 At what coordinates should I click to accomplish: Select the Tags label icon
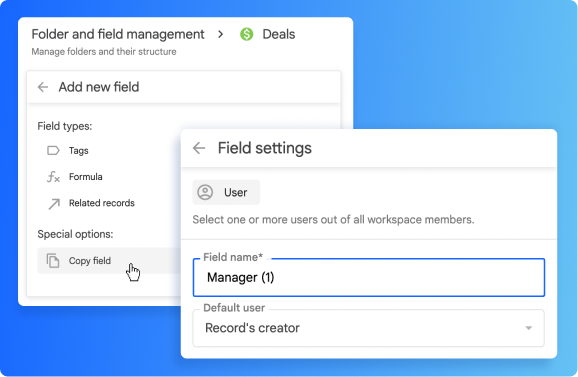[53, 150]
